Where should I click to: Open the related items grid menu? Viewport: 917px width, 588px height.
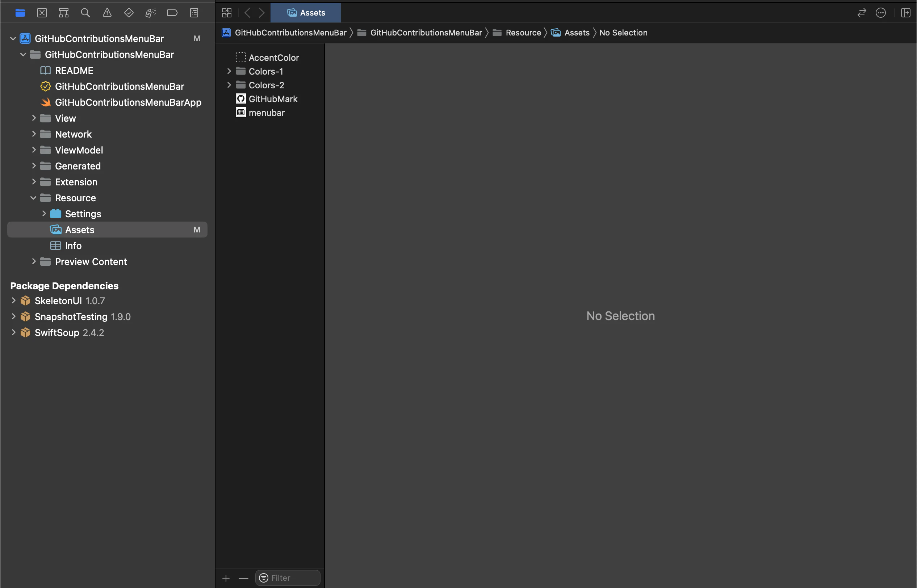[226, 13]
